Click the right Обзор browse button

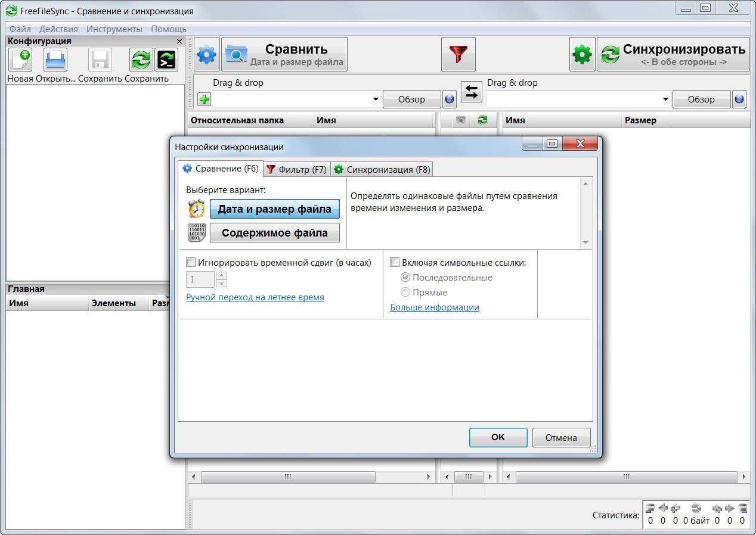pos(701,99)
